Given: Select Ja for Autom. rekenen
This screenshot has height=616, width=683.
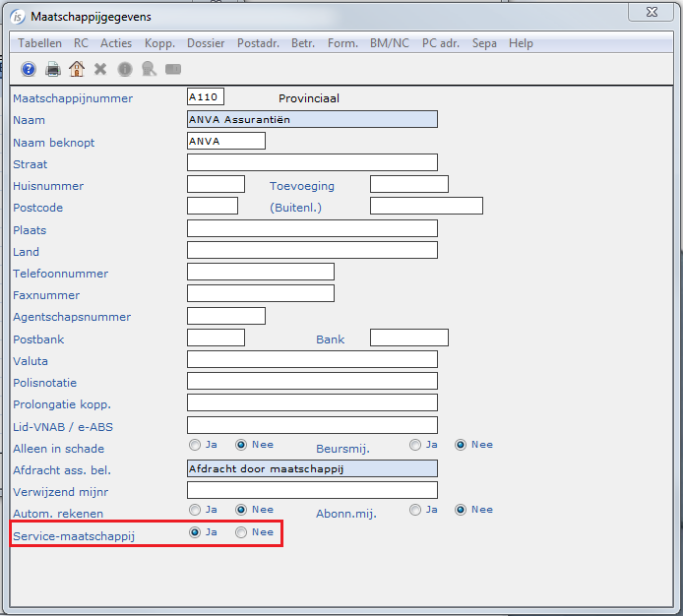Looking at the screenshot, I should tap(195, 510).
